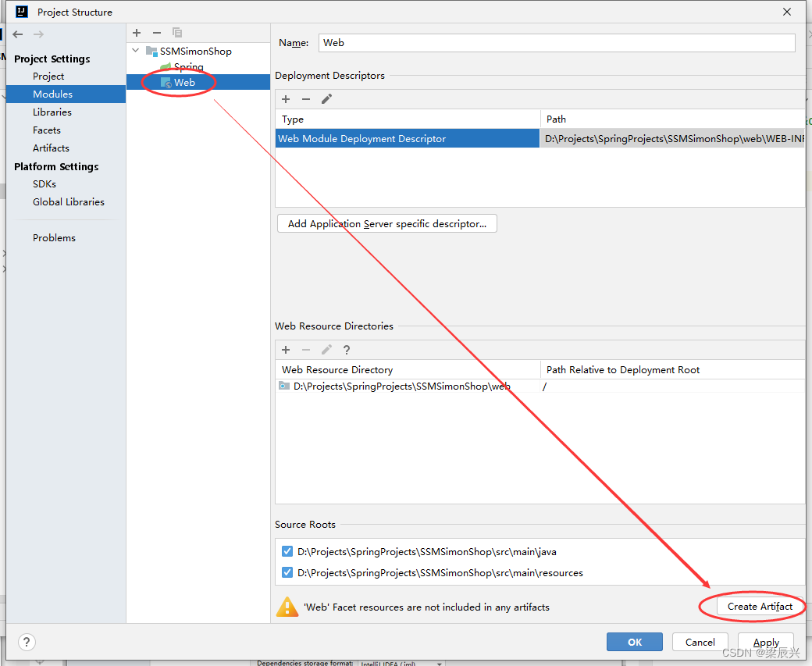Uncheck the src\main\java source root
Image resolution: width=812 pixels, height=666 pixels.
tap(287, 551)
